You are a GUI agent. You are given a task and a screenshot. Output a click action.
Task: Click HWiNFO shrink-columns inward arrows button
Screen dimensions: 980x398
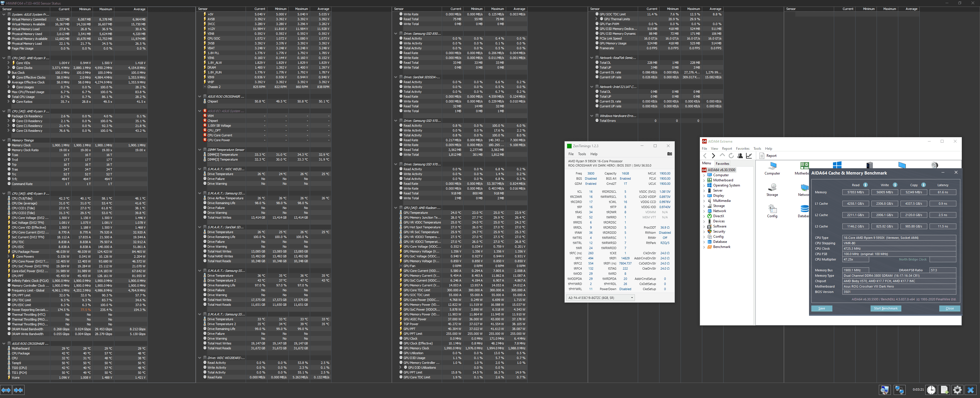tap(18, 390)
